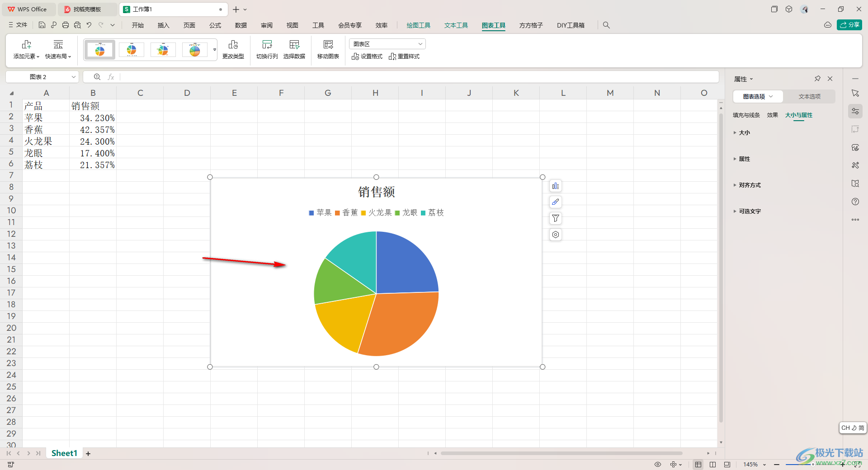Click the chart title text
This screenshot has width=868, height=470.
[377, 192]
